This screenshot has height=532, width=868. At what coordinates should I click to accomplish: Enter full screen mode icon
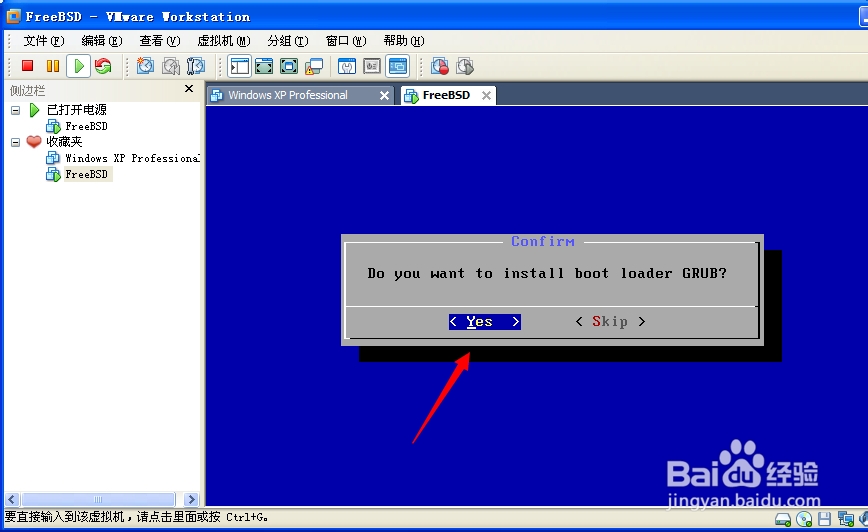pyautogui.click(x=289, y=66)
